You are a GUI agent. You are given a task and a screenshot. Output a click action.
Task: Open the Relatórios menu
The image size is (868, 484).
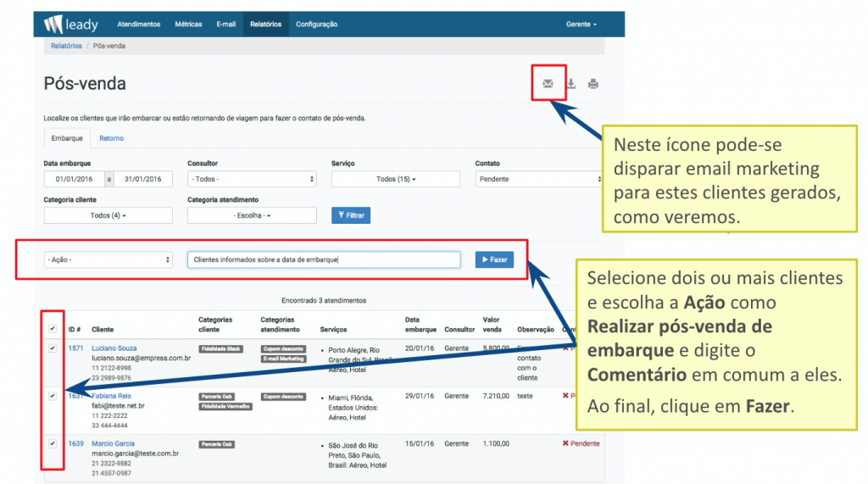(x=265, y=25)
